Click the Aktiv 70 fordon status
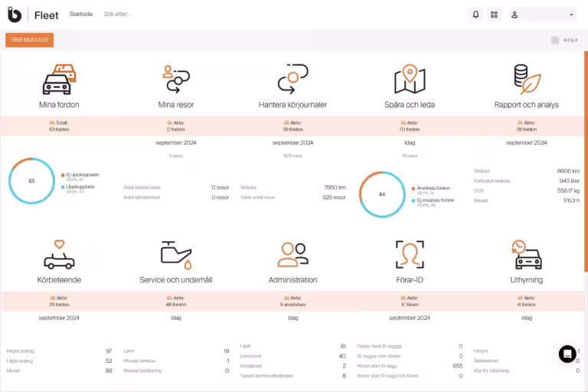 (x=410, y=126)
